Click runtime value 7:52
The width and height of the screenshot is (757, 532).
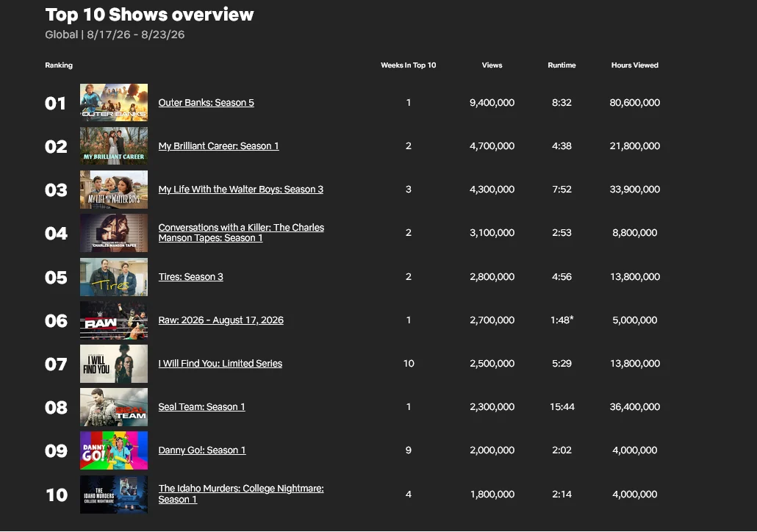562,190
